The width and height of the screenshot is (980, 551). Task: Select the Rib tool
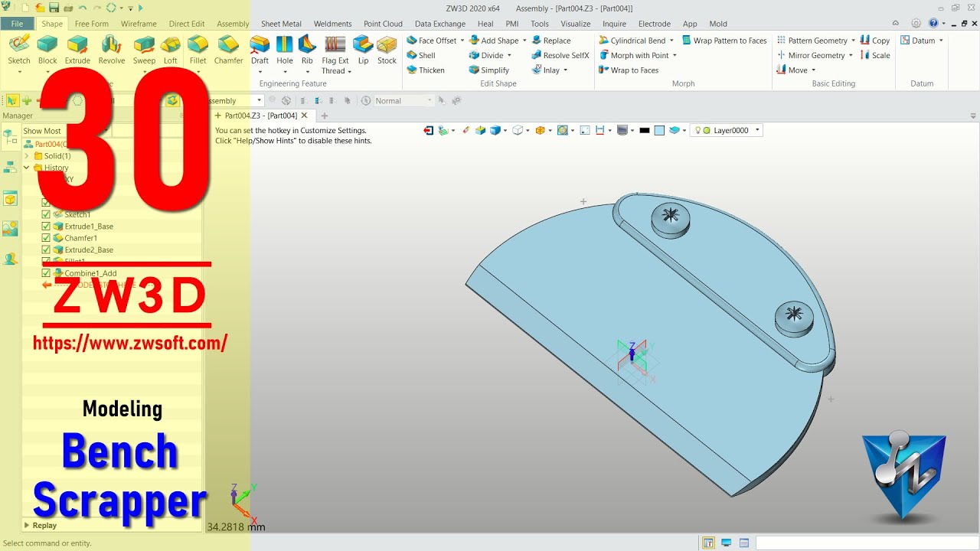(307, 50)
